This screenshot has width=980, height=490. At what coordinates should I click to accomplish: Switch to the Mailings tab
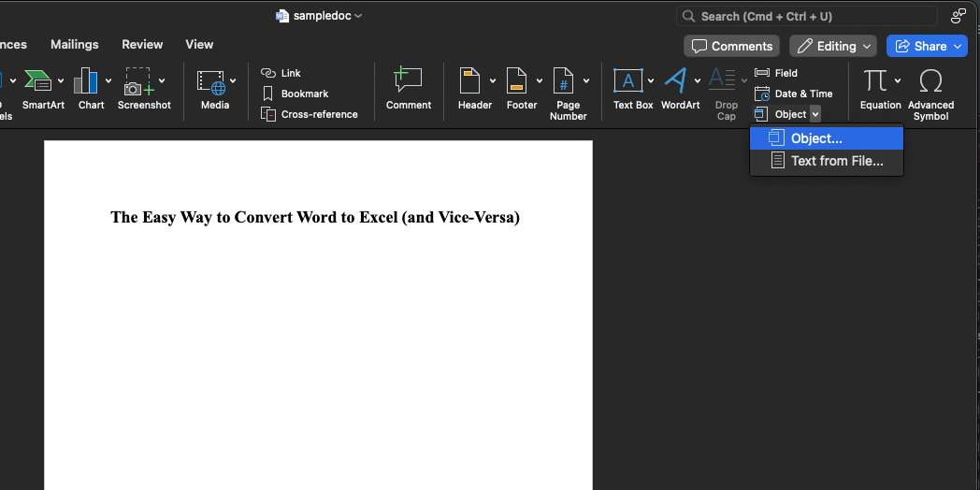point(75,44)
